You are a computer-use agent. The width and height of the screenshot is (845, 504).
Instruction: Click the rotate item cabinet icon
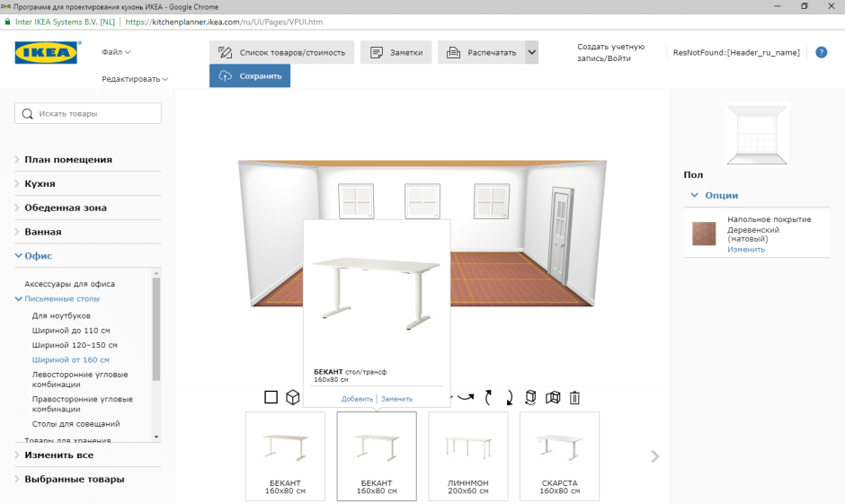tap(530, 397)
